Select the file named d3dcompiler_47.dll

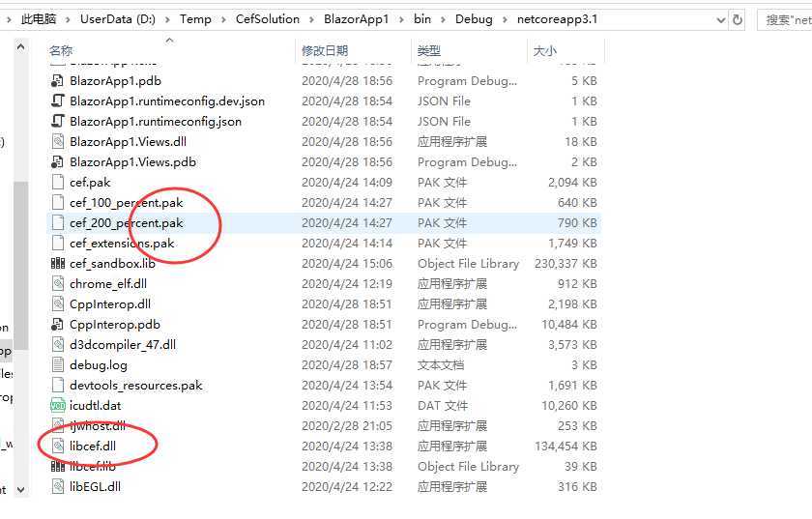pos(123,344)
